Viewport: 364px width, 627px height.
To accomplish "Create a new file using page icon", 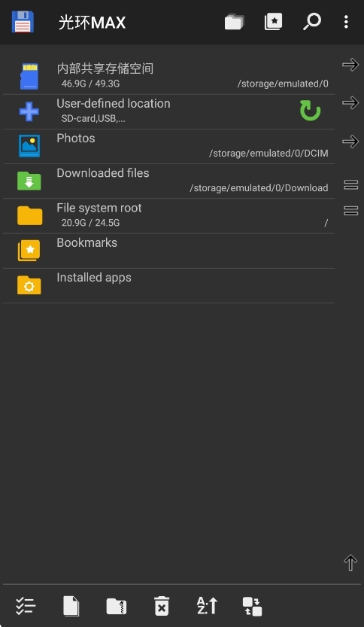I will [x=71, y=606].
